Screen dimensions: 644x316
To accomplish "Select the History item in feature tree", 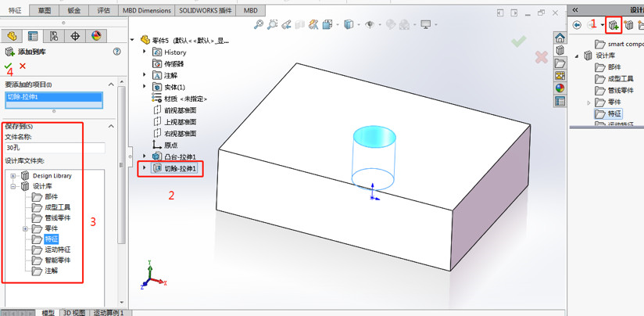I will coord(175,52).
